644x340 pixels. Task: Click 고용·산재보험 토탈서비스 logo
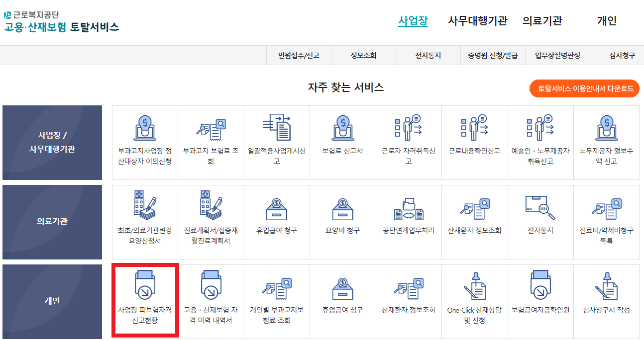tap(61, 22)
